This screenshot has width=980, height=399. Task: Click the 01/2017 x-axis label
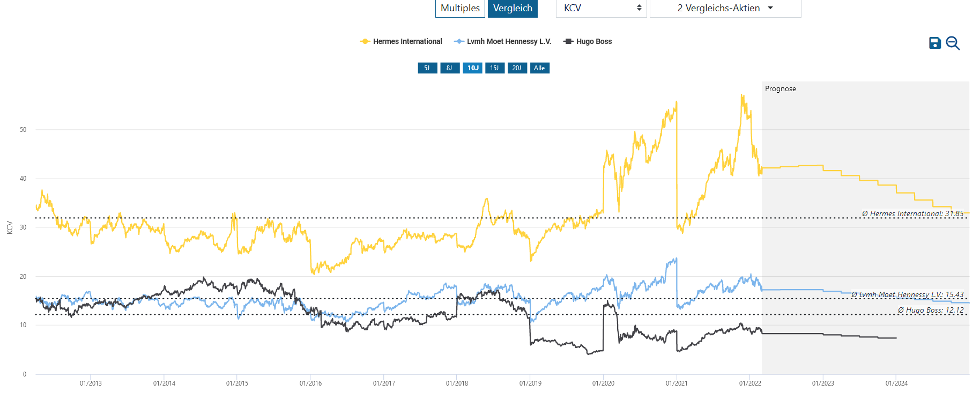pos(384,383)
